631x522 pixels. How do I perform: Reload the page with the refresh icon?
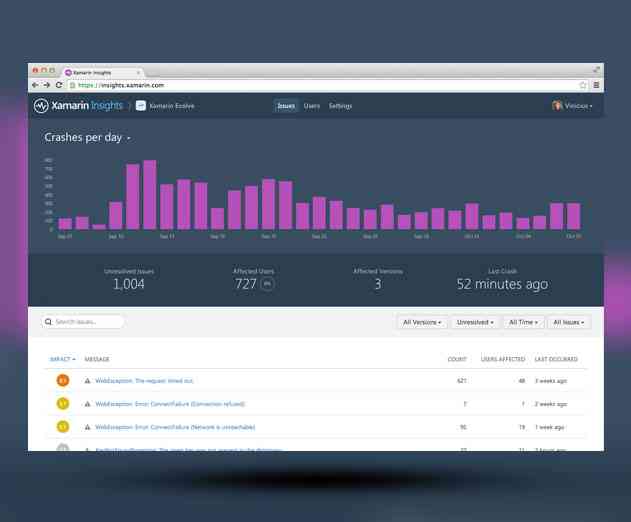click(x=59, y=85)
